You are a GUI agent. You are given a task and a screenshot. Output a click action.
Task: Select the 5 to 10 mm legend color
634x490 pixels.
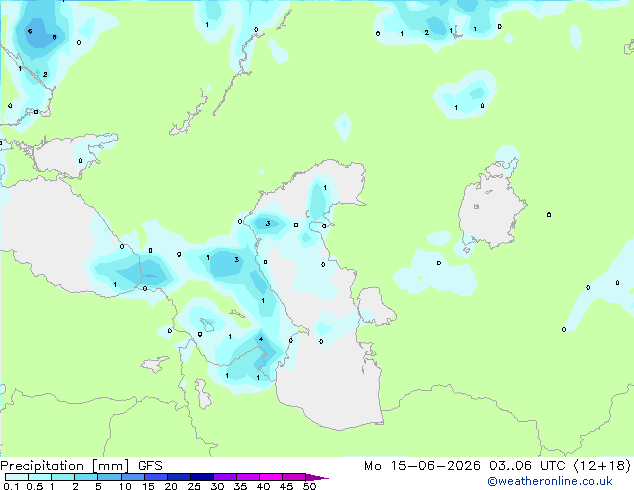[x=109, y=477]
